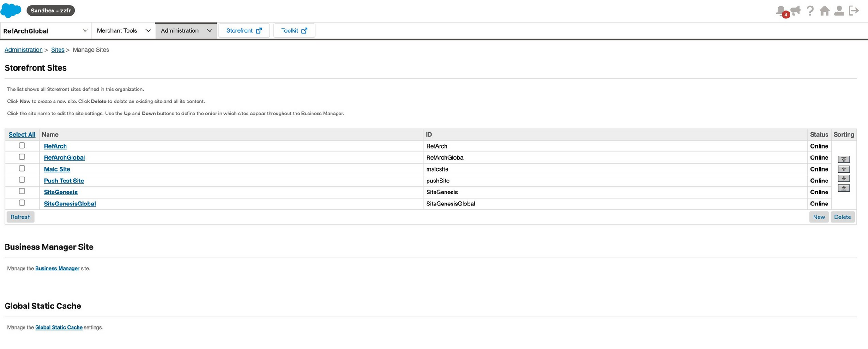Viewport: 868px width, 349px height.
Task: Move selected site up one position
Action: coord(844,169)
